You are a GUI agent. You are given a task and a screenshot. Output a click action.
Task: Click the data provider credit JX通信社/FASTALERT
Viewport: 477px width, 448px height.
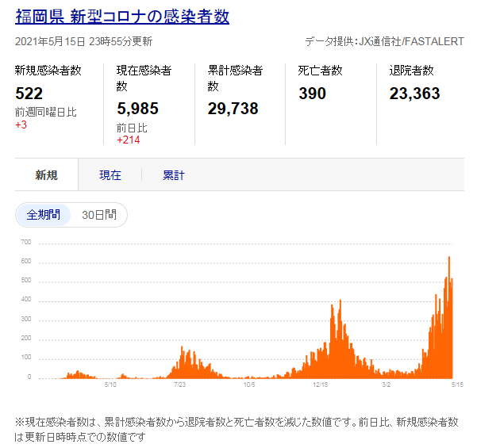pyautogui.click(x=411, y=41)
